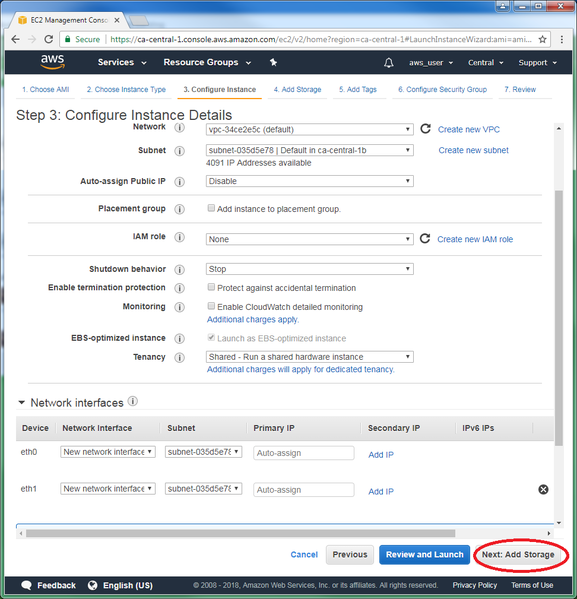
Task: Open the Network VPC dropdown
Action: click(x=310, y=130)
